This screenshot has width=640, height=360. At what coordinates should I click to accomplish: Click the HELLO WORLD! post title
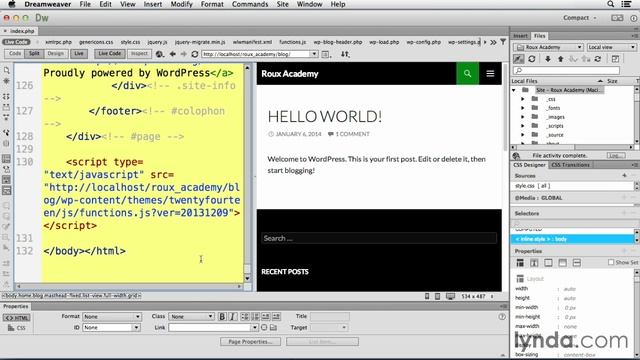[x=324, y=117]
